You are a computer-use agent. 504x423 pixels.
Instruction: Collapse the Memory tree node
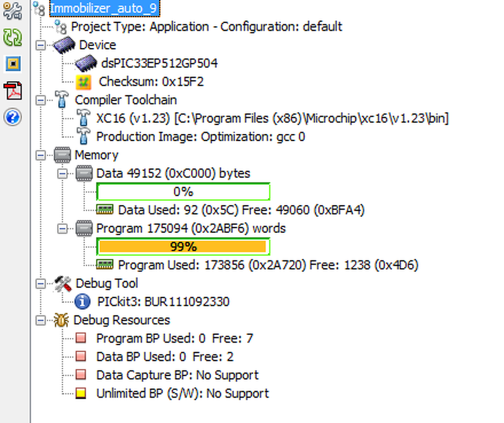pos(40,155)
